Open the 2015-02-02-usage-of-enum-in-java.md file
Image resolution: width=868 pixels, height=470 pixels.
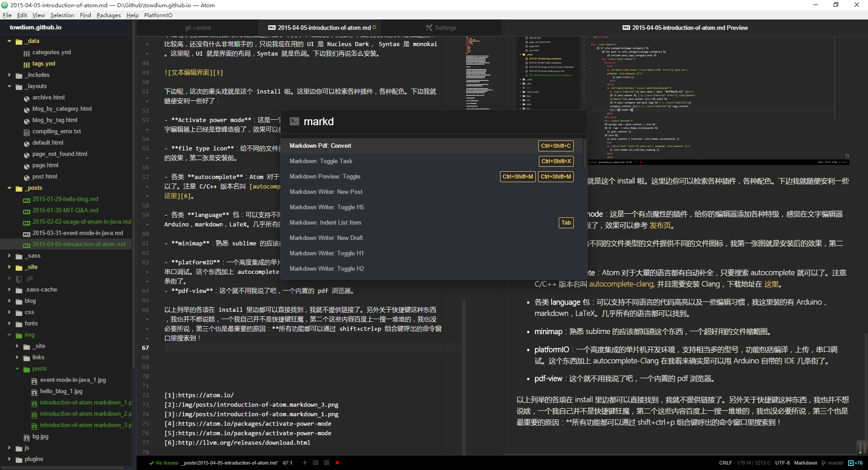tap(82, 222)
